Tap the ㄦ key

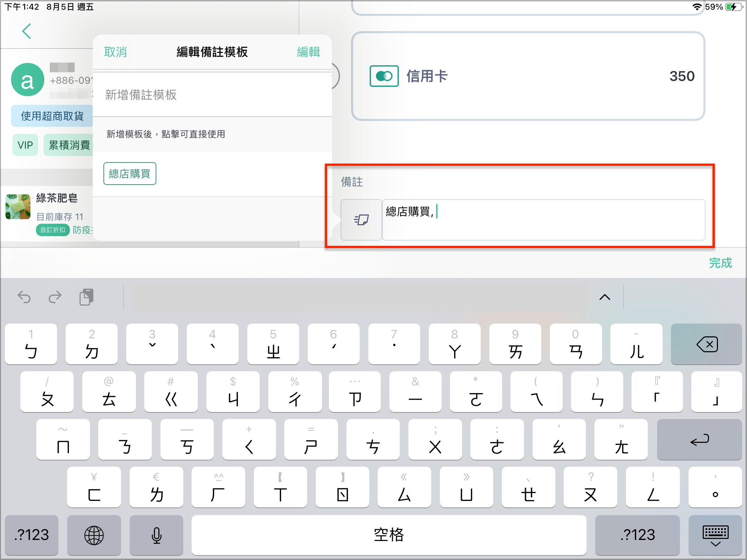(636, 344)
